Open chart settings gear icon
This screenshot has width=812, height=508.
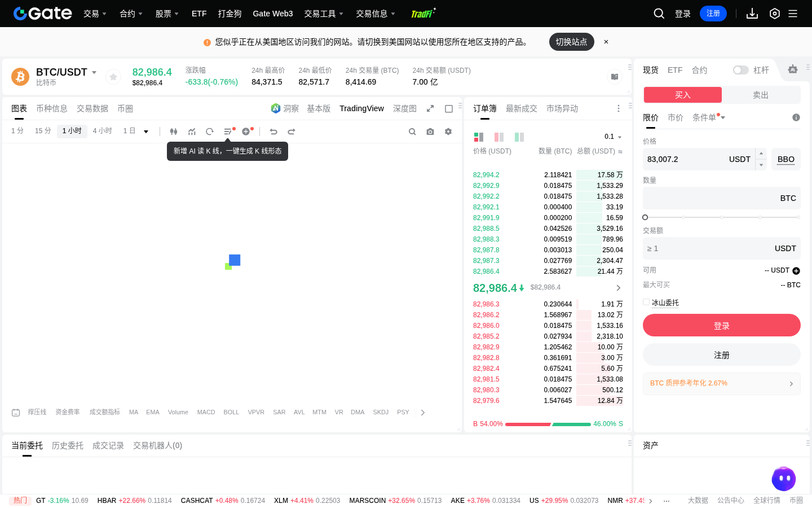(x=448, y=132)
